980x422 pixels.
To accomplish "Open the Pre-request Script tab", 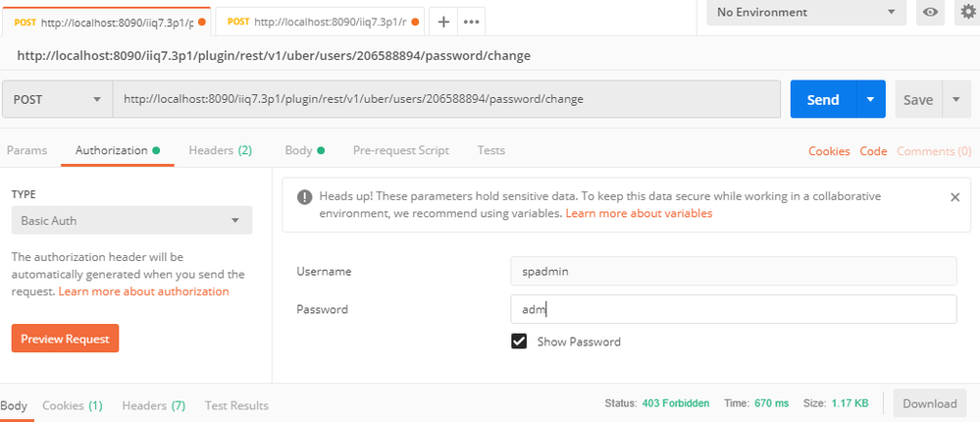I will coord(400,150).
